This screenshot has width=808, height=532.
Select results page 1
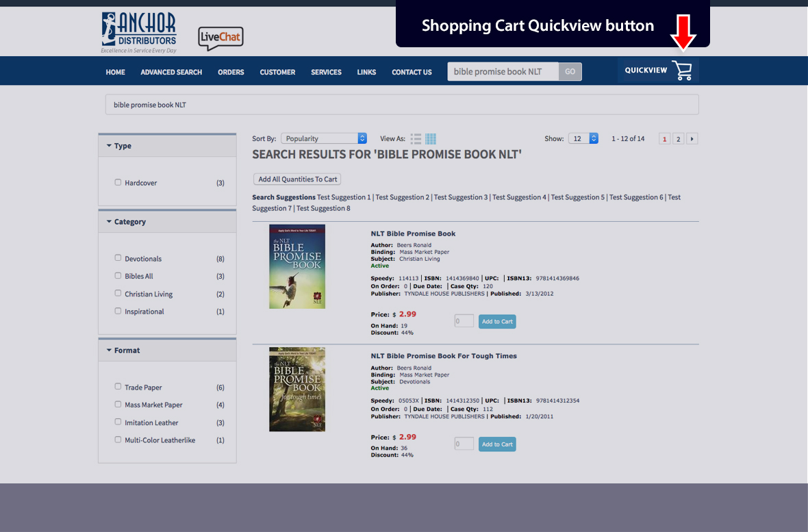click(x=664, y=139)
